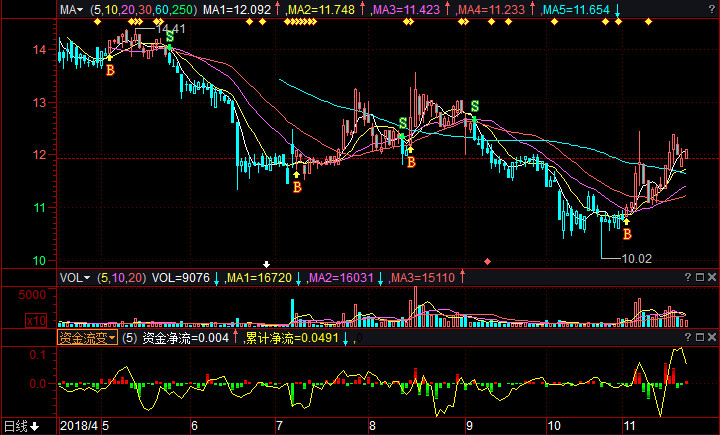The height and width of the screenshot is (435, 720).
Task: Click the B buy marker in August
Action: (x=411, y=162)
